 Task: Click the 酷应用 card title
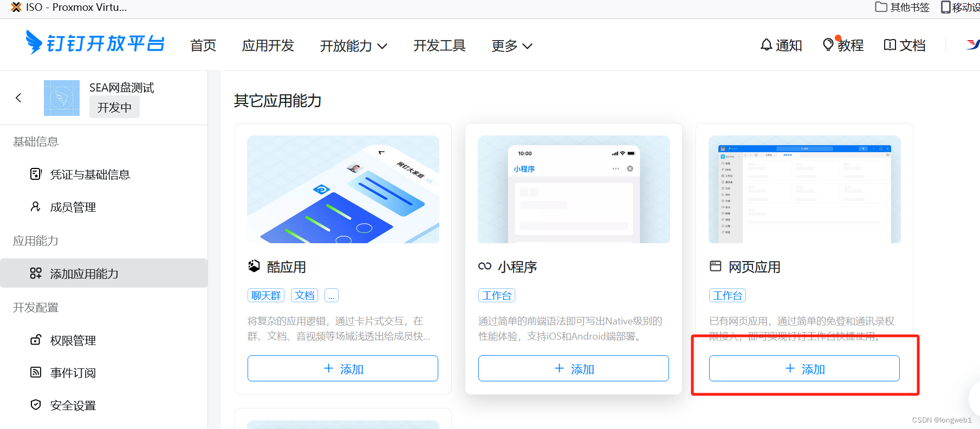coord(287,266)
